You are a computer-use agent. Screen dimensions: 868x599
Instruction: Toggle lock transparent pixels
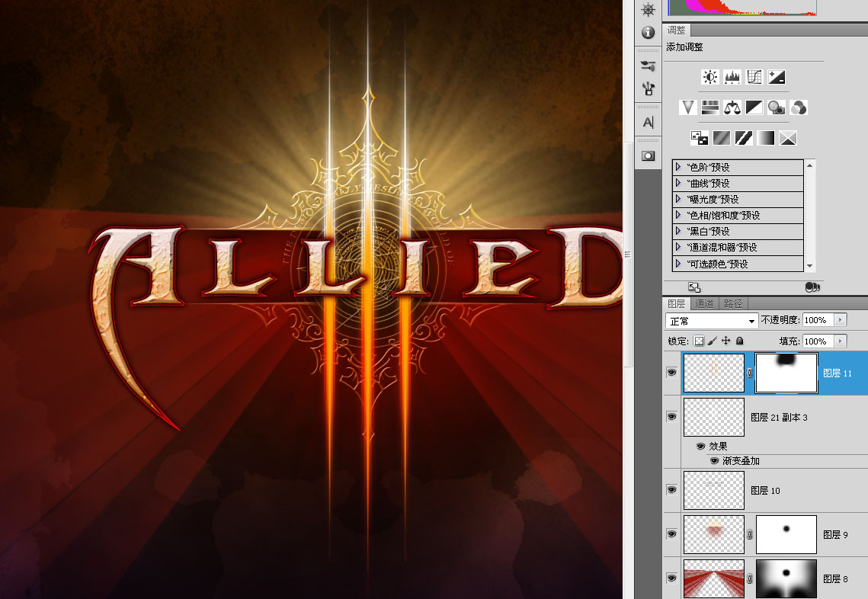click(699, 341)
